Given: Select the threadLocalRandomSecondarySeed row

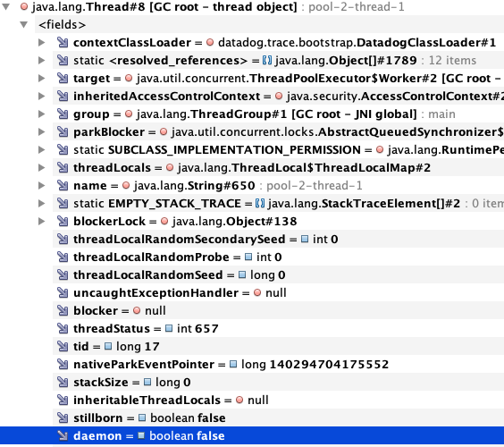Looking at the screenshot, I should click(x=278, y=240).
